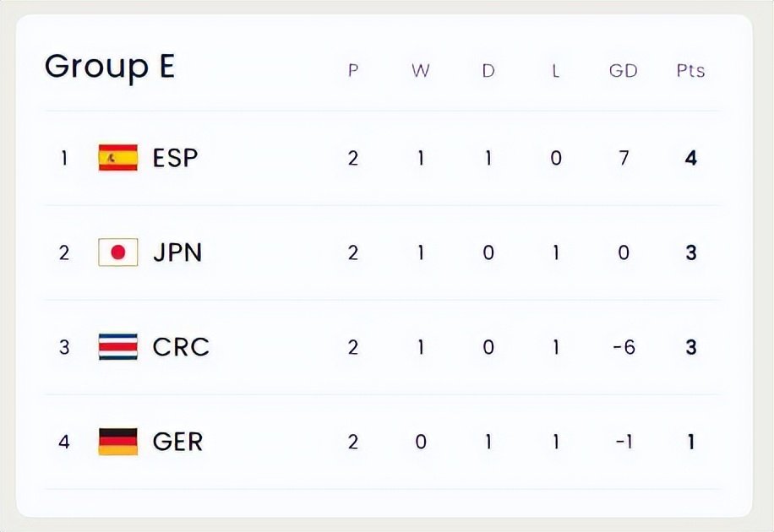Select the JPN team name
Viewport: 774px width, 532px height.
tap(177, 252)
